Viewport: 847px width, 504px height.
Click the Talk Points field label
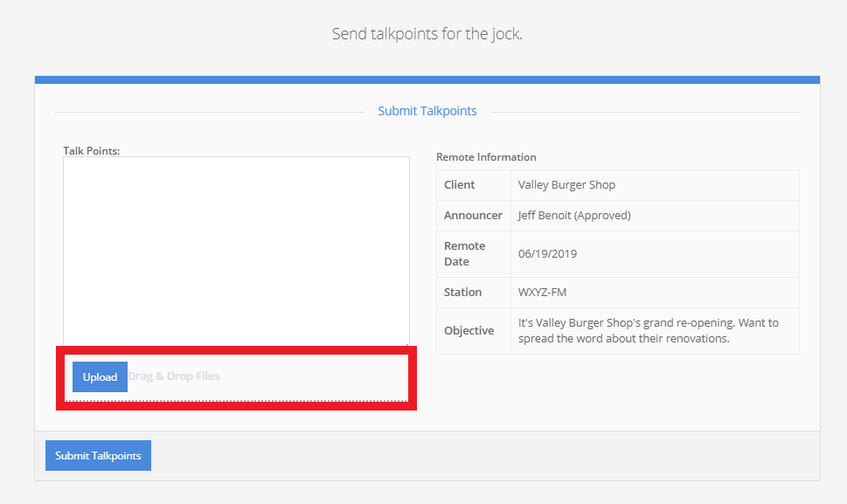[x=91, y=150]
